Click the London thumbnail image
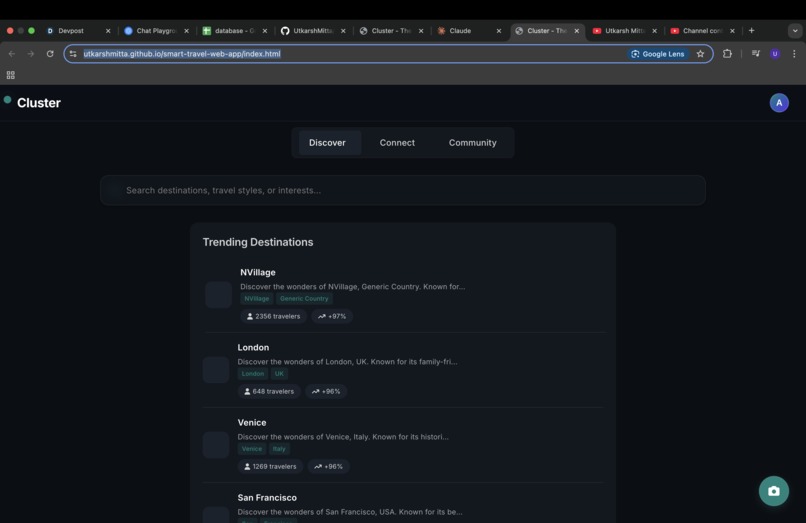 tap(216, 370)
